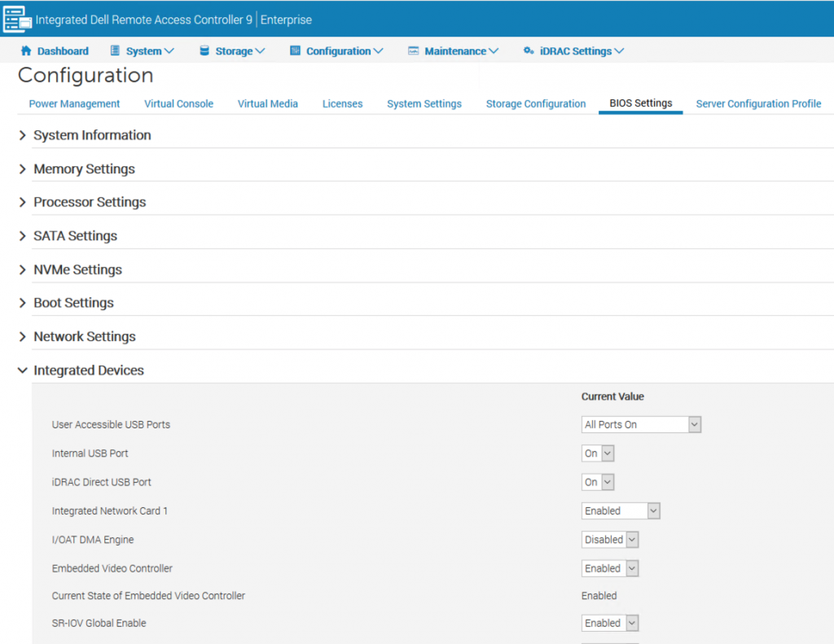Click the I/OAT DMA Engine label
Screen dimensions: 834x644
pyautogui.click(x=93, y=539)
